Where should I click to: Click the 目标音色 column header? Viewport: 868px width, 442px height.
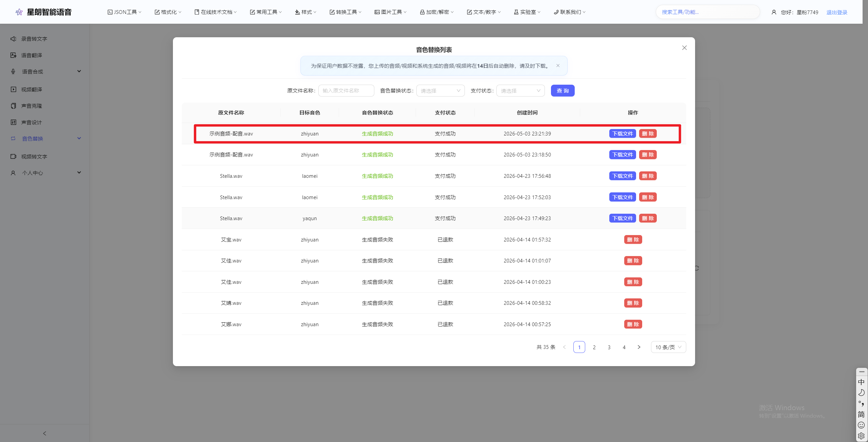point(310,113)
